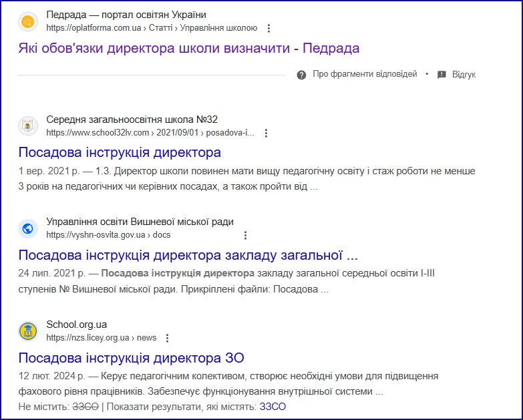
Task: Open three-dot menu for oplatforma.com.ua result
Action: (269, 28)
